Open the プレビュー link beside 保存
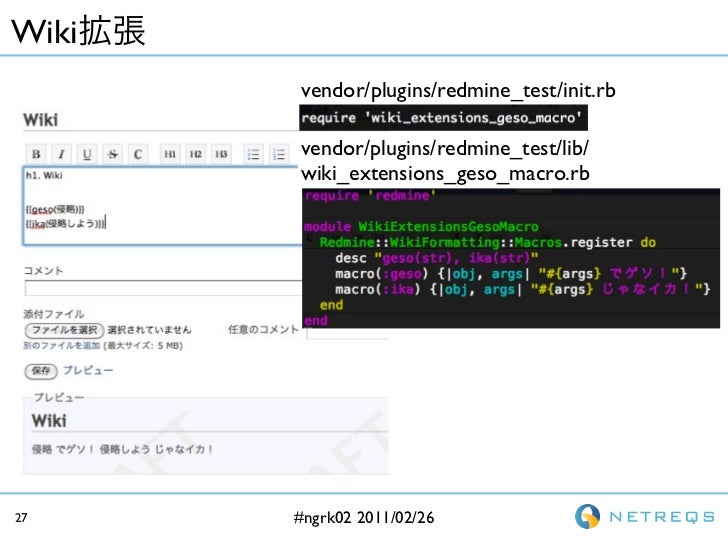The image size is (728, 546). tap(88, 370)
